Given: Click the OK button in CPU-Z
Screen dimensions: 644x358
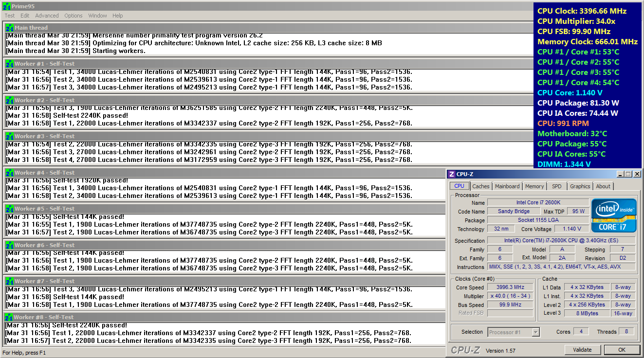Looking at the screenshot, I should tap(622, 350).
